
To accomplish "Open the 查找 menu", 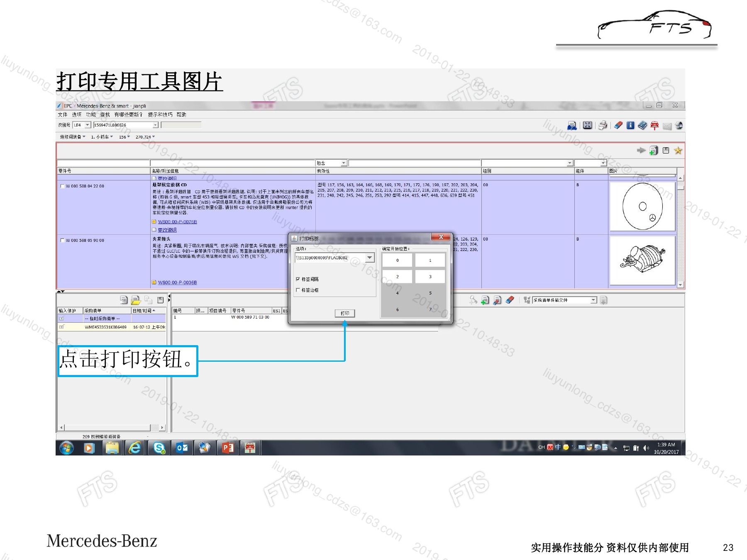I will (105, 114).
